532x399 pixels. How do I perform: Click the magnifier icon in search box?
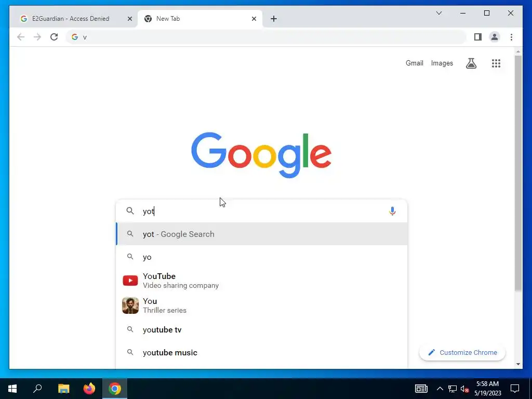(130, 211)
